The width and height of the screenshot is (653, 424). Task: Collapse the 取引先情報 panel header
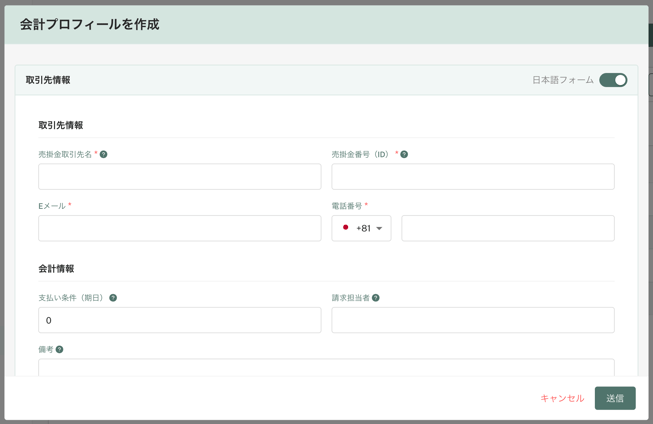click(x=48, y=80)
